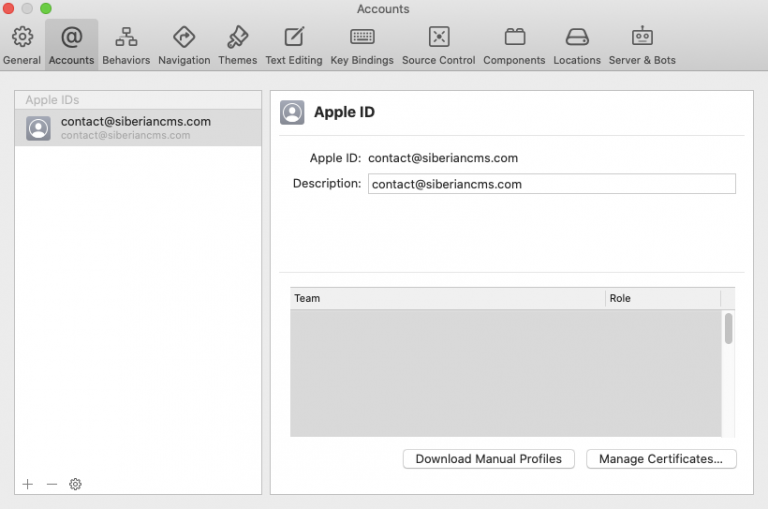This screenshot has height=509, width=768.
Task: Switch to Navigation preferences
Action: (x=184, y=45)
